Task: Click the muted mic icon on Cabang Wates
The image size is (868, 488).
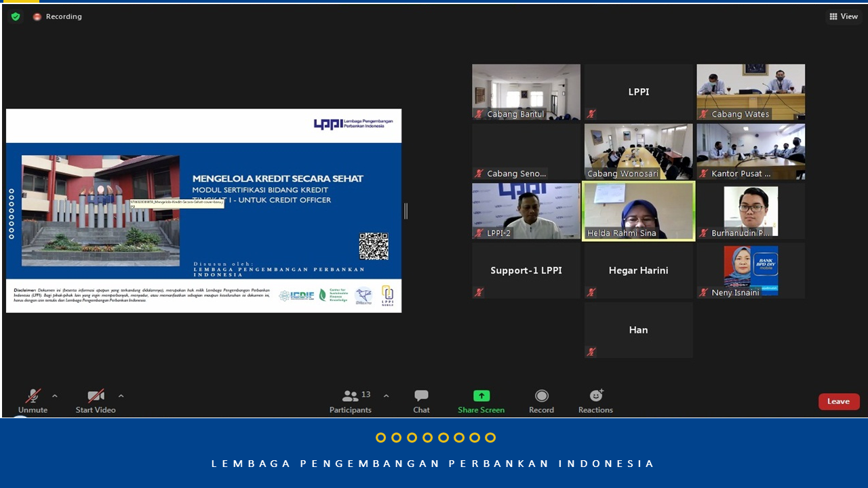Action: pyautogui.click(x=704, y=114)
